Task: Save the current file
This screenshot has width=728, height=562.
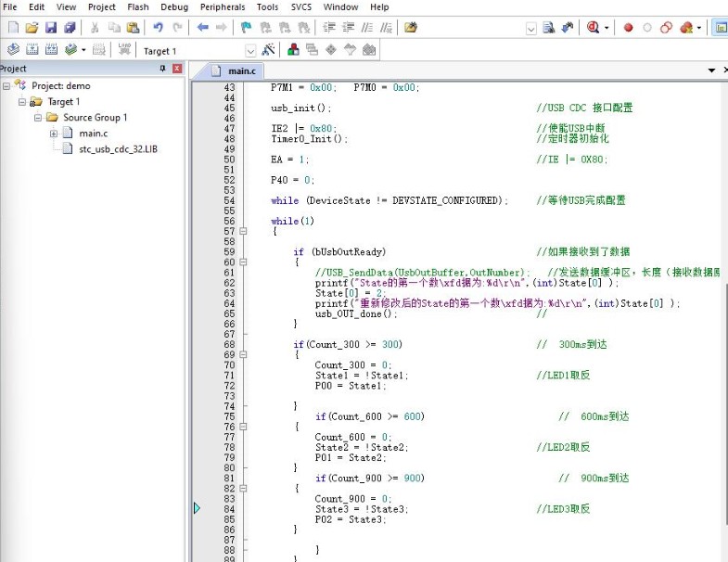Action: (x=51, y=28)
